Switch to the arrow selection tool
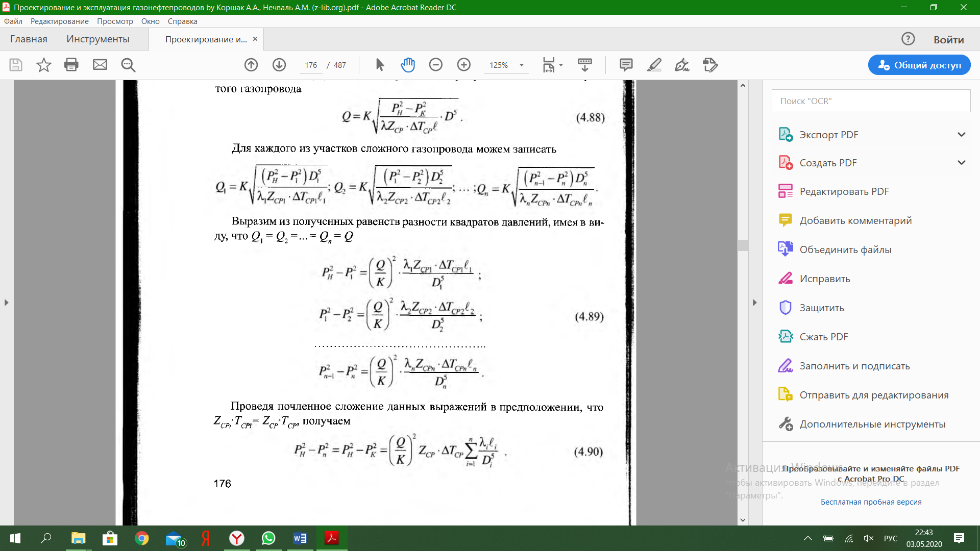The image size is (980, 551). 380,65
